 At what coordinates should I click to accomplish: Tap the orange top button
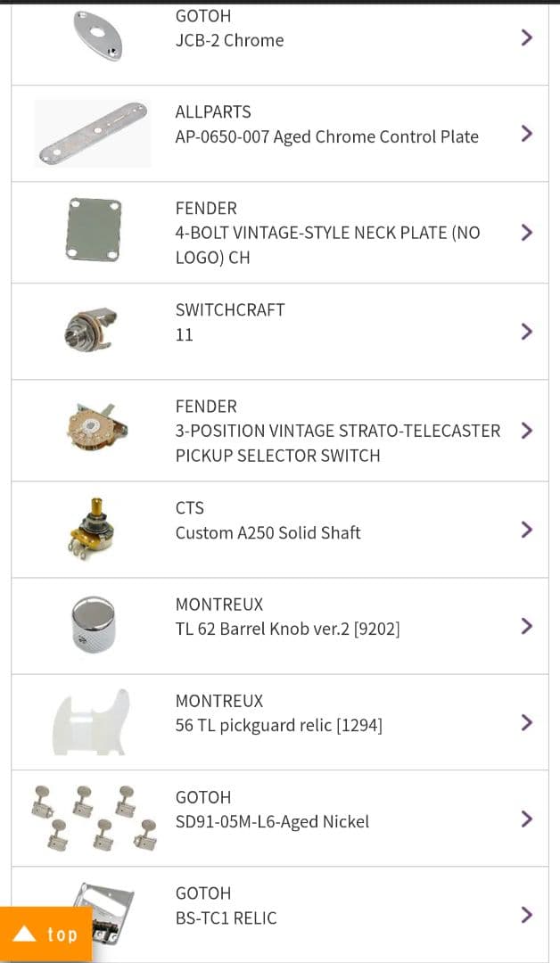pos(46,934)
